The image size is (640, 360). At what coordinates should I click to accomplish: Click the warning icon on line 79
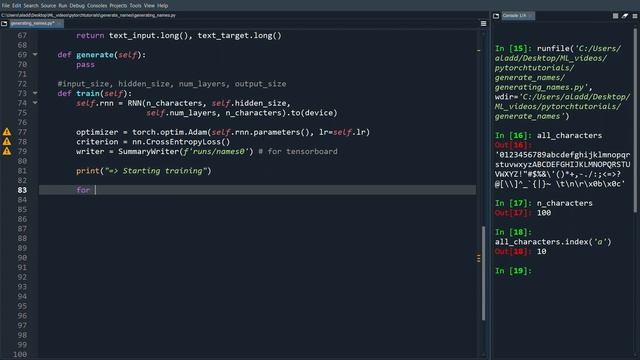(7, 151)
